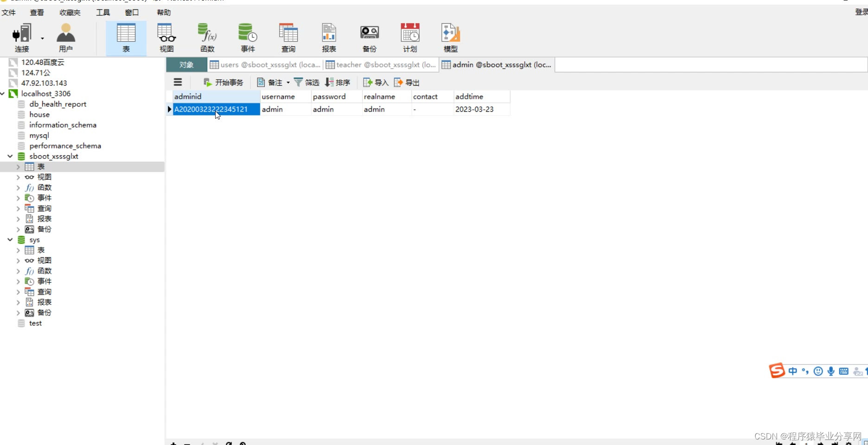Click the addtime column header

click(x=482, y=96)
